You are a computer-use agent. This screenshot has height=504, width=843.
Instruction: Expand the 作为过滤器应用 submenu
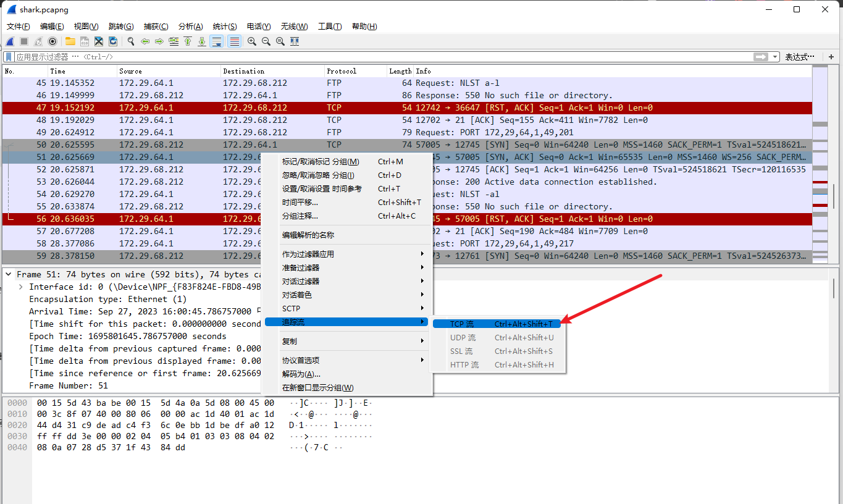(x=348, y=254)
